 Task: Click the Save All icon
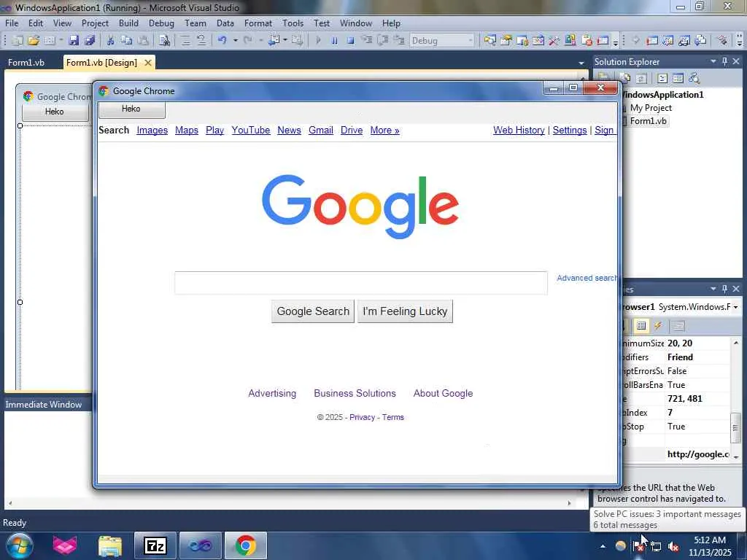[x=90, y=41]
